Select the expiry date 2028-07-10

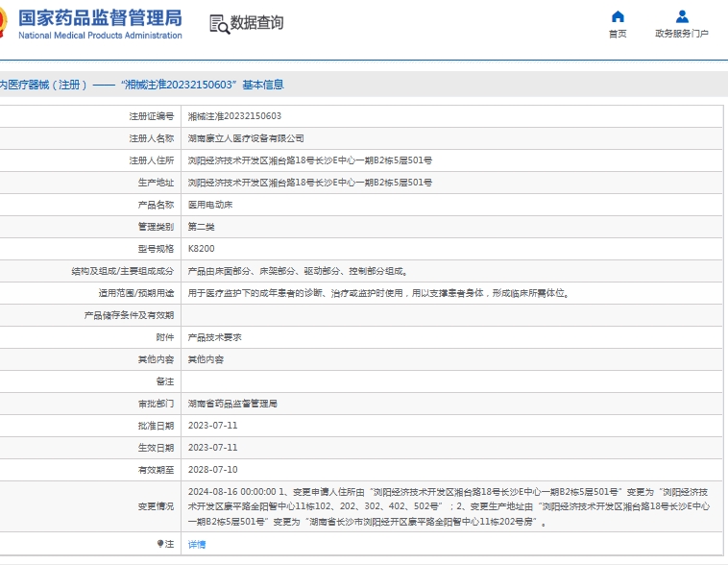tap(212, 470)
